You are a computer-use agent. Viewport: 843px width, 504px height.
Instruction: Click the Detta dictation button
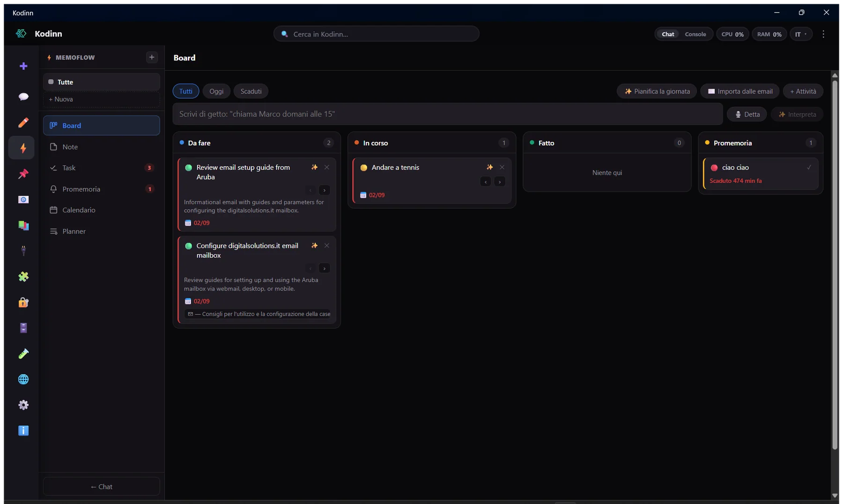pos(747,114)
